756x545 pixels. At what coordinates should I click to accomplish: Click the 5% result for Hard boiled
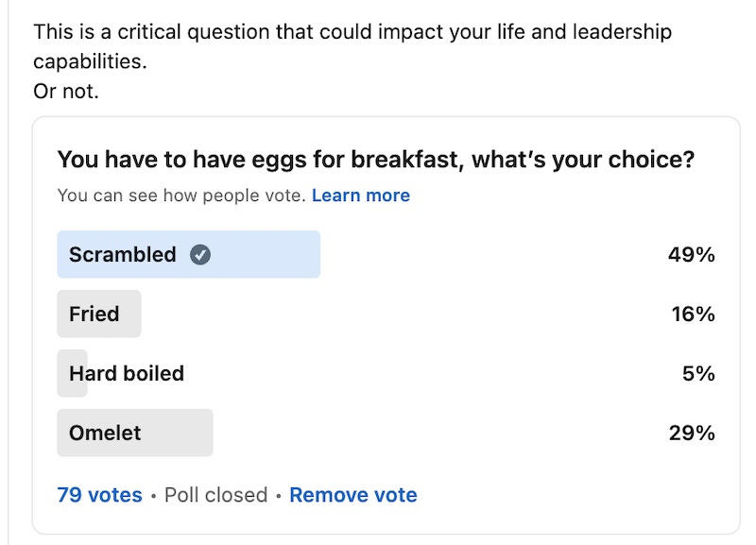click(698, 373)
